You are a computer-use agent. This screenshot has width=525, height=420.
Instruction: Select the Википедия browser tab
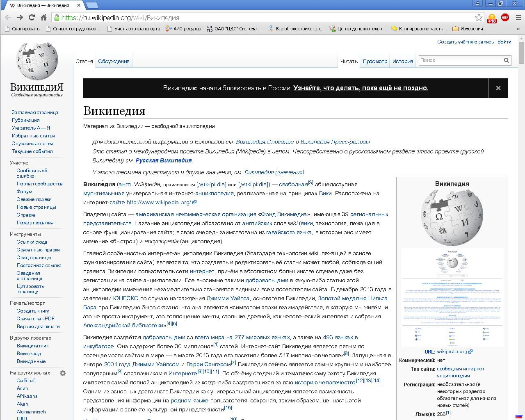point(43,5)
